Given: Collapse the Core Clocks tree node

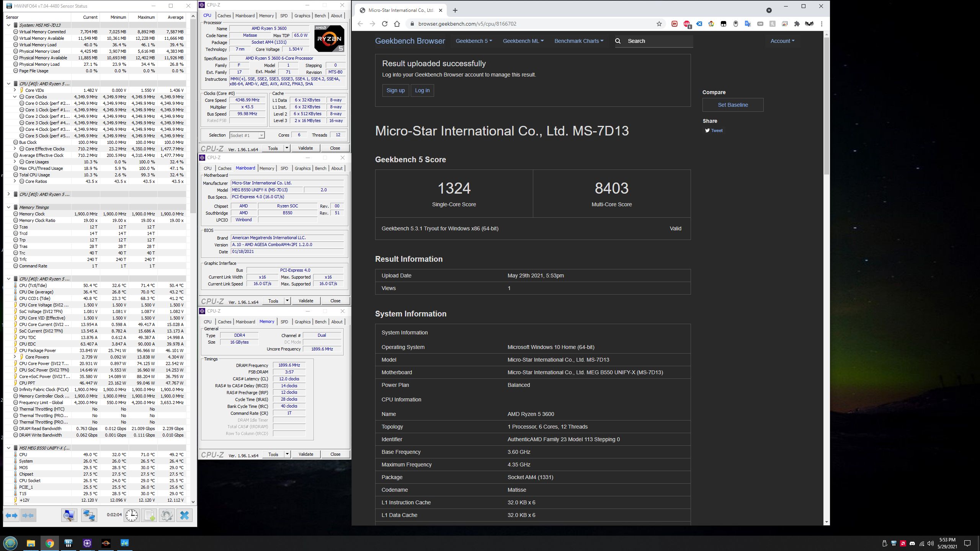Looking at the screenshot, I should point(15,97).
